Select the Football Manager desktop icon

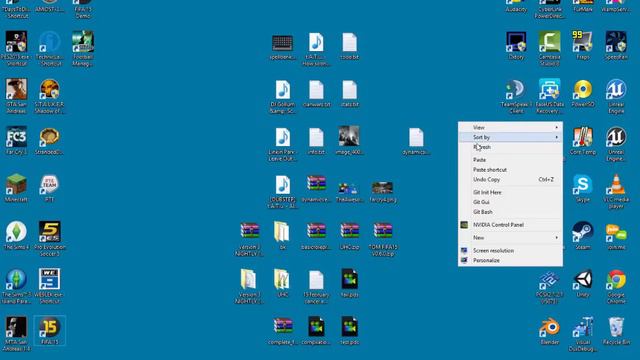[x=83, y=48]
